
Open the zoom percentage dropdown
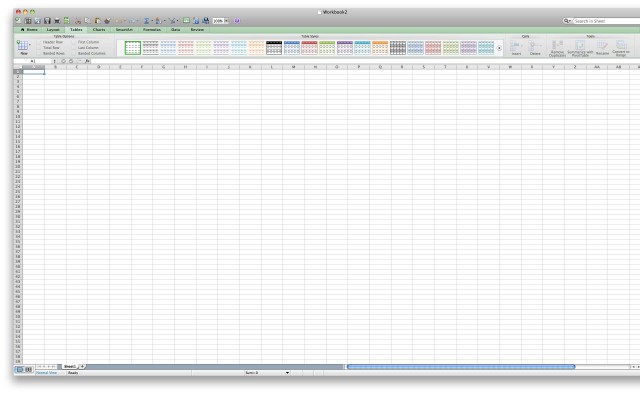click(227, 20)
